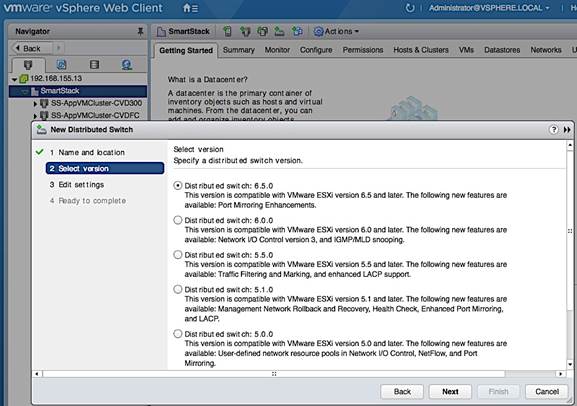The height and width of the screenshot is (406, 577).
Task: Click the Navigator Back button
Action: click(31, 48)
